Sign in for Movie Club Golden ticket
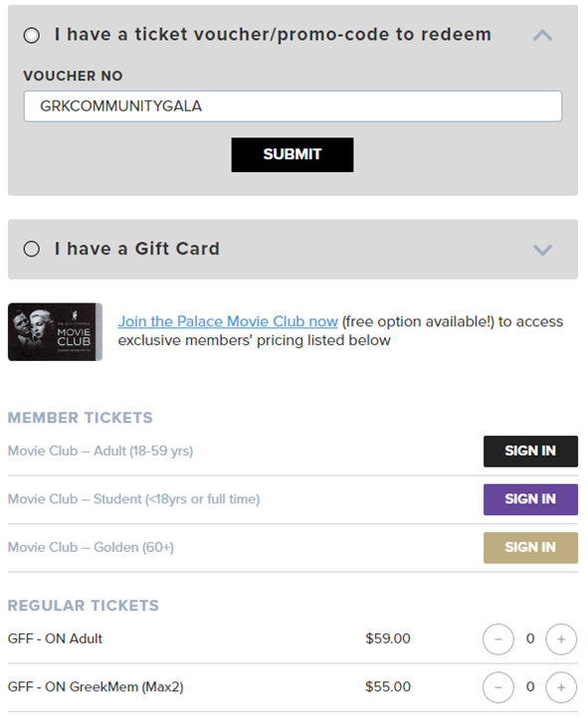This screenshot has height=717, width=588. [x=531, y=547]
